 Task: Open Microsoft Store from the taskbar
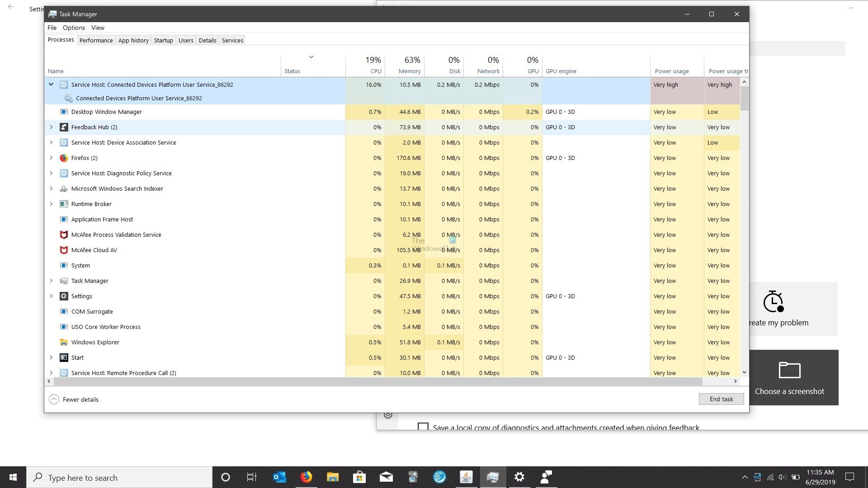tap(359, 477)
